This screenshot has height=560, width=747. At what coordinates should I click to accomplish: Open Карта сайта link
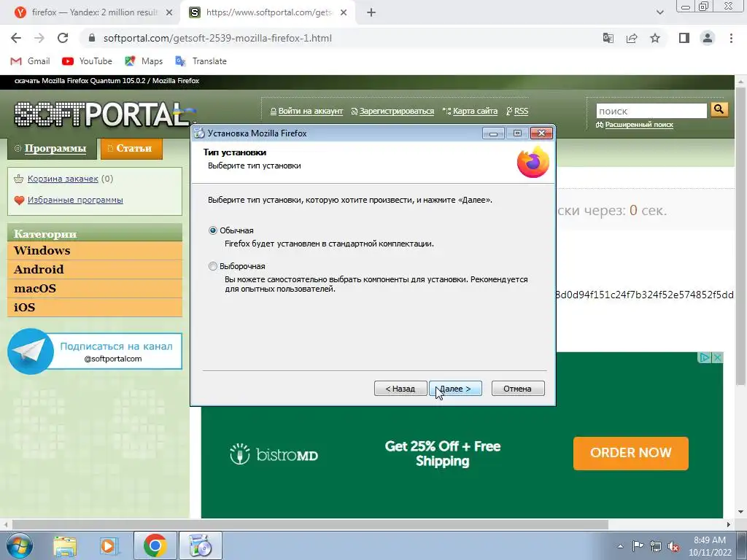(x=471, y=111)
